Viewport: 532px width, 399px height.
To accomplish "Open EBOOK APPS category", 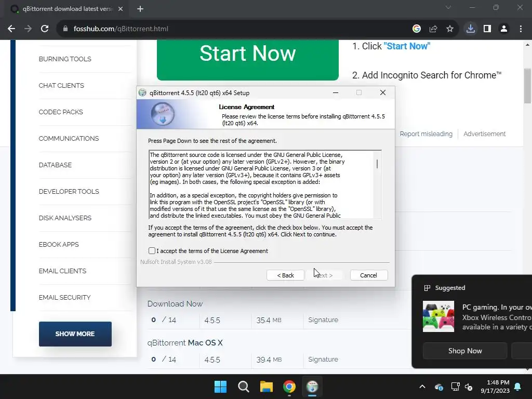I will point(59,244).
